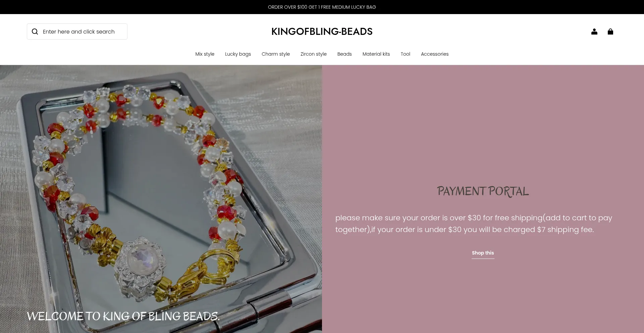Click the 'Shop this' link
Image resolution: width=644 pixels, height=333 pixels.
click(483, 253)
